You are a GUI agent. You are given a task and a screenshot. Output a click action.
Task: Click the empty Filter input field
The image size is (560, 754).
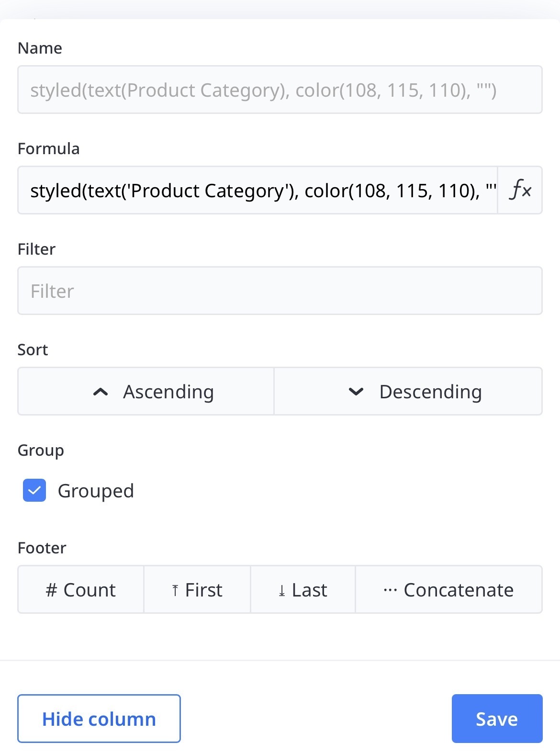(x=280, y=291)
